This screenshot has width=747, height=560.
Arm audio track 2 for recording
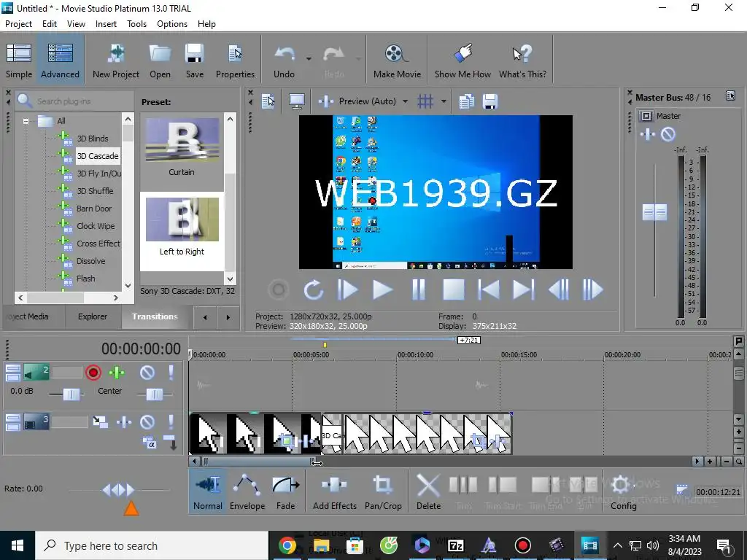(93, 373)
